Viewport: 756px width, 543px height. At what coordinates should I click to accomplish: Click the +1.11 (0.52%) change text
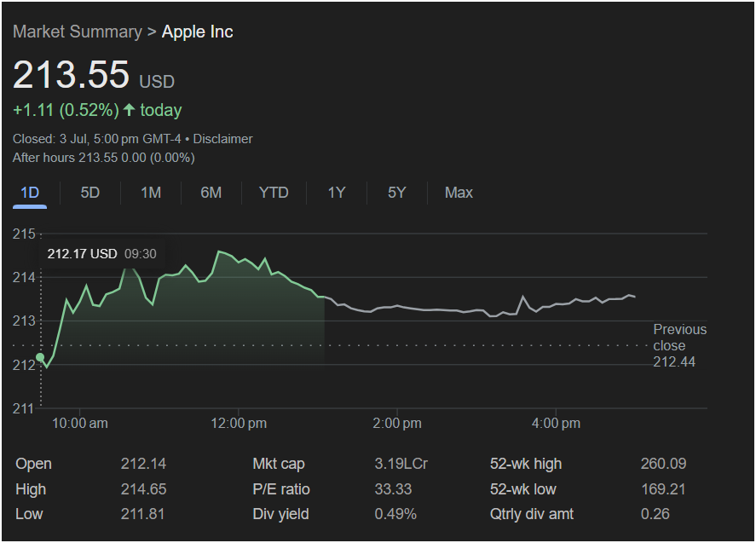(66, 110)
